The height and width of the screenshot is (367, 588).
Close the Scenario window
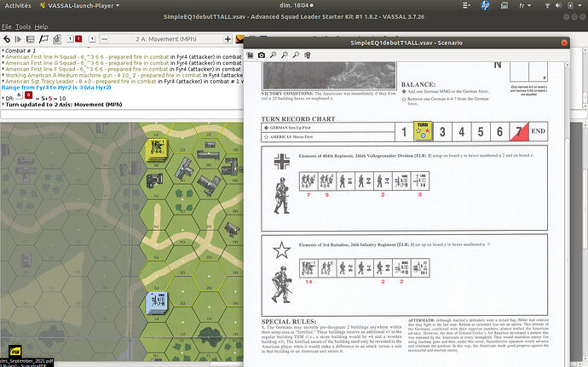click(x=564, y=43)
